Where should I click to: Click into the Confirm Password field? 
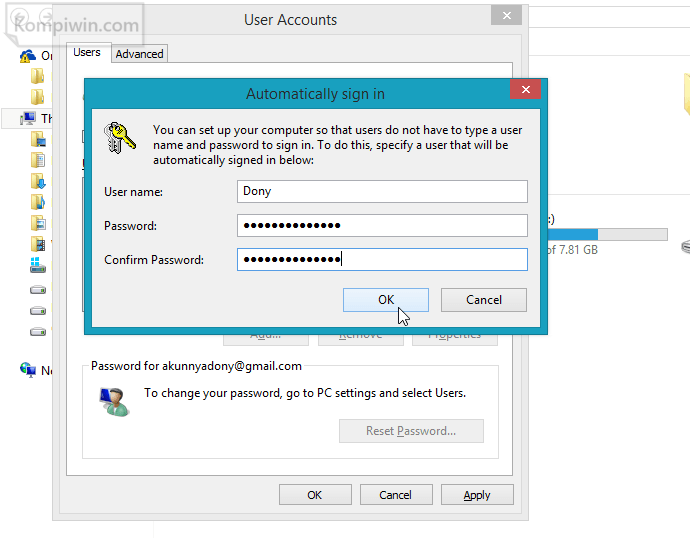382,259
